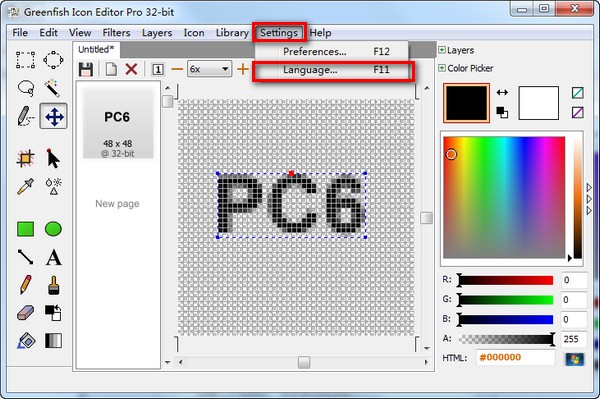
Task: Open the Icon menu
Action: pos(194,33)
